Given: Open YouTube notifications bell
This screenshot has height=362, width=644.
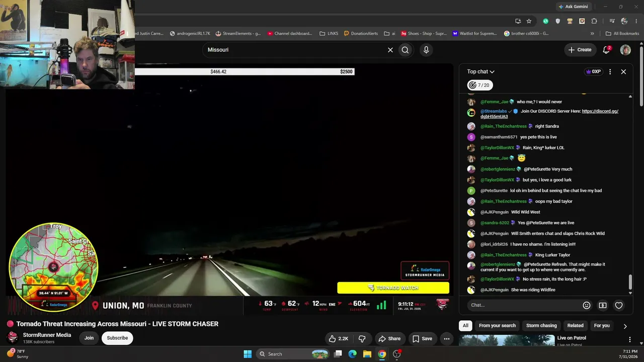Looking at the screenshot, I should click(x=606, y=50).
